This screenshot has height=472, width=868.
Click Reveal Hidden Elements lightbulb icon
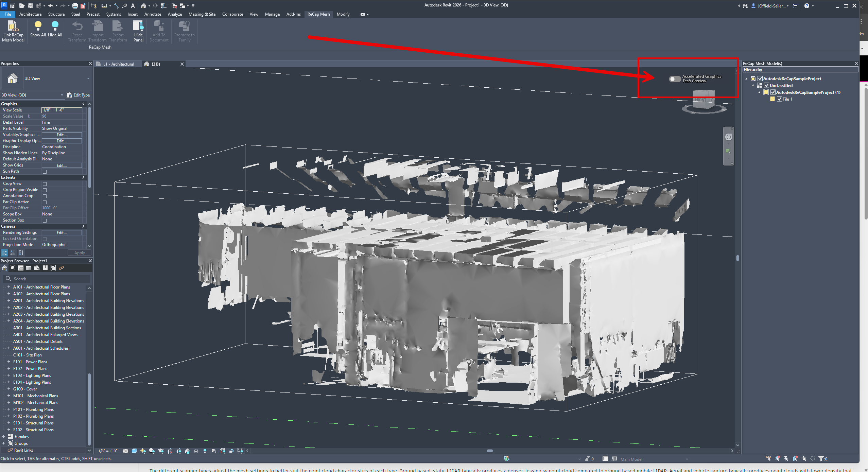205,451
